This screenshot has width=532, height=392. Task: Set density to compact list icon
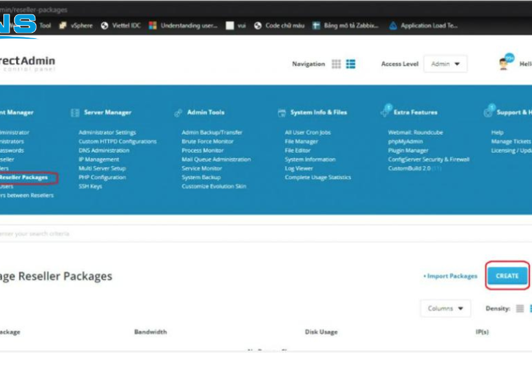520,309
